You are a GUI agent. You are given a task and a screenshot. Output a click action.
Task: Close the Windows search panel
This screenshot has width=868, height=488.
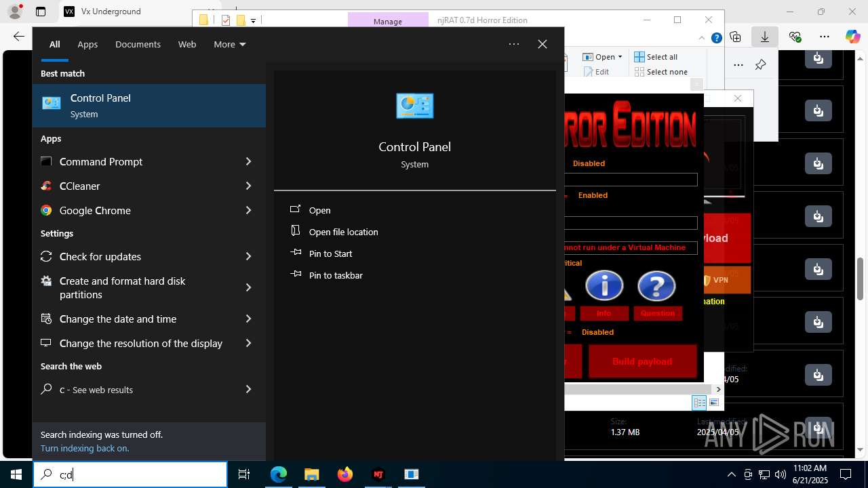(x=542, y=44)
